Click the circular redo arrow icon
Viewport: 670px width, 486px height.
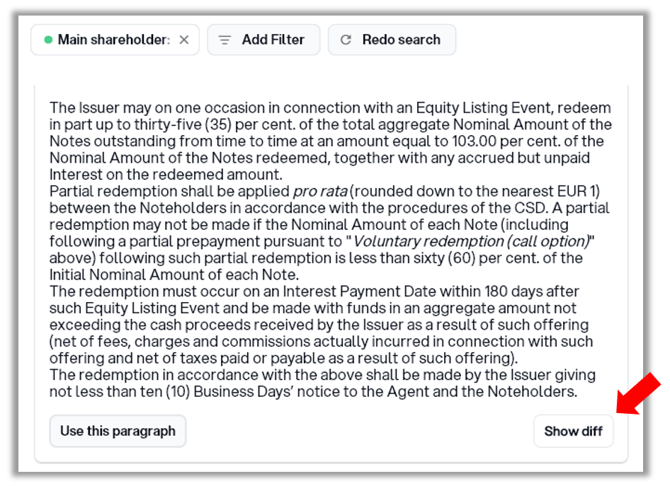coord(346,40)
